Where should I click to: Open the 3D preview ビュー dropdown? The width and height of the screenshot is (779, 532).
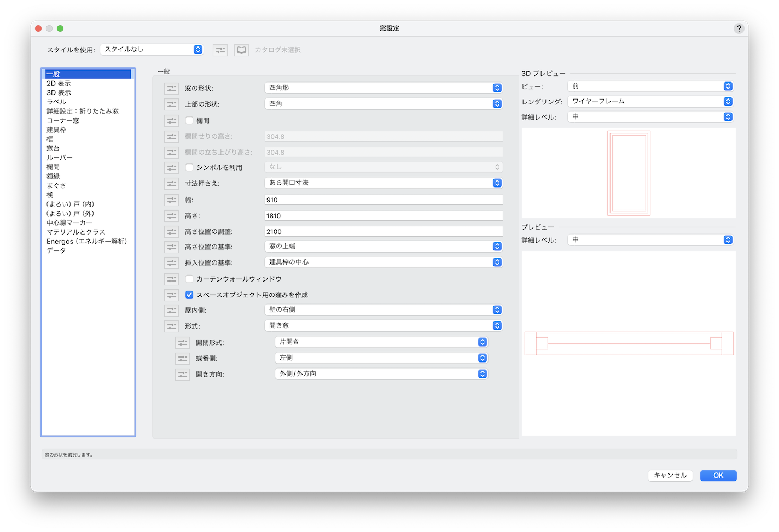(650, 86)
